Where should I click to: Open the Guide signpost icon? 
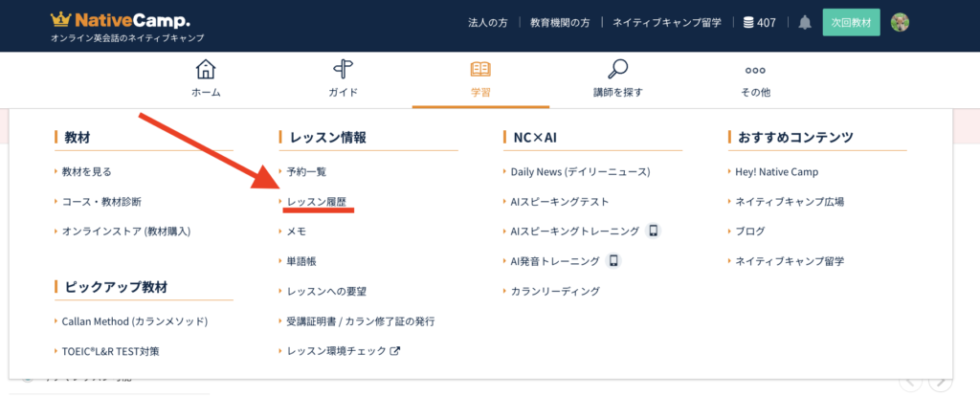[344, 70]
